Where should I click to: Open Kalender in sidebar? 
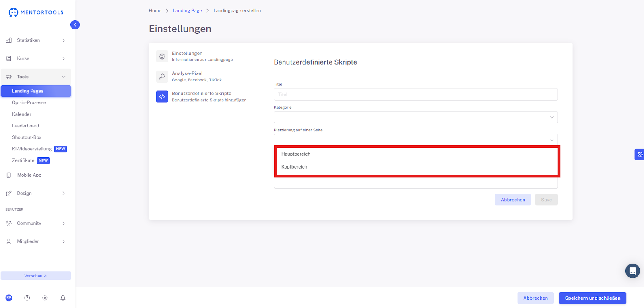point(22,114)
